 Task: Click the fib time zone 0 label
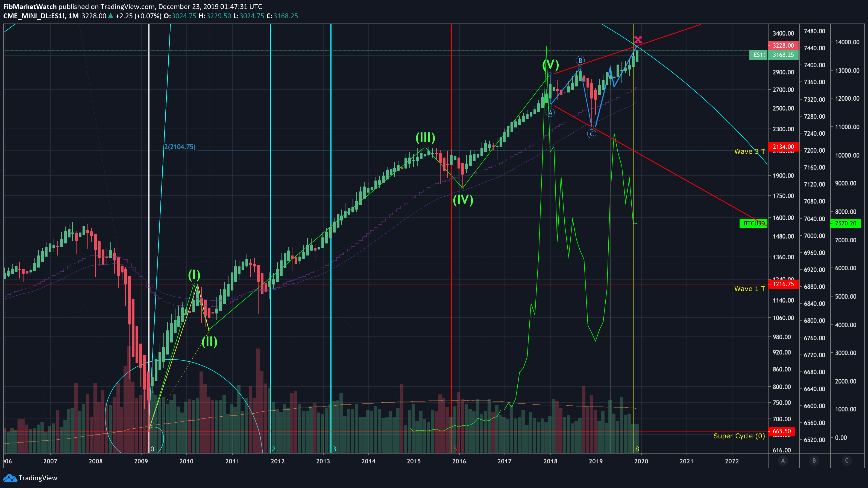point(152,449)
